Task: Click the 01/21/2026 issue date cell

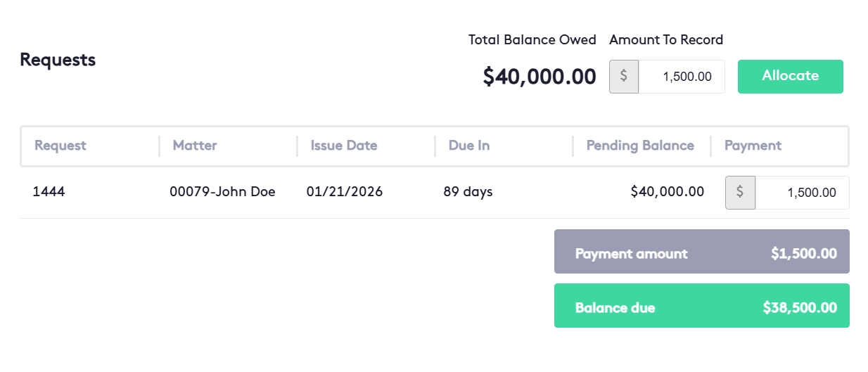Action: (x=345, y=191)
